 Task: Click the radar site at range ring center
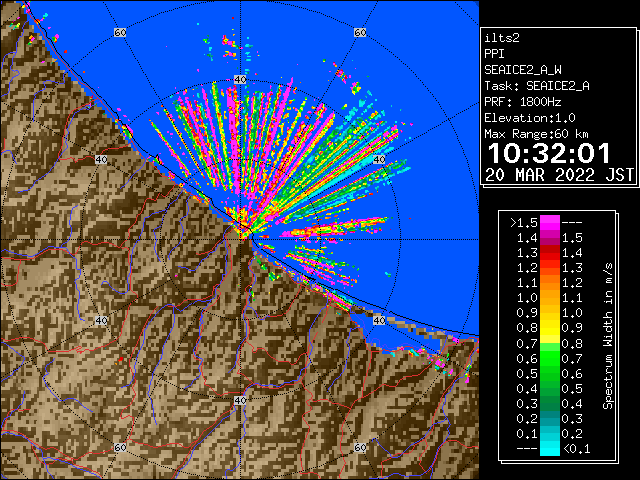(241, 240)
